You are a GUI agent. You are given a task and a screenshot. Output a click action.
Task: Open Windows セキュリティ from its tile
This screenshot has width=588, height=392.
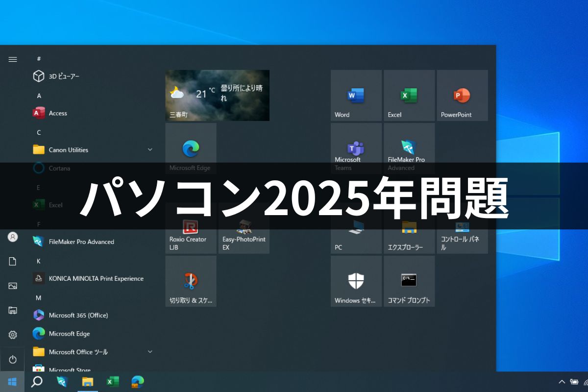point(356,281)
